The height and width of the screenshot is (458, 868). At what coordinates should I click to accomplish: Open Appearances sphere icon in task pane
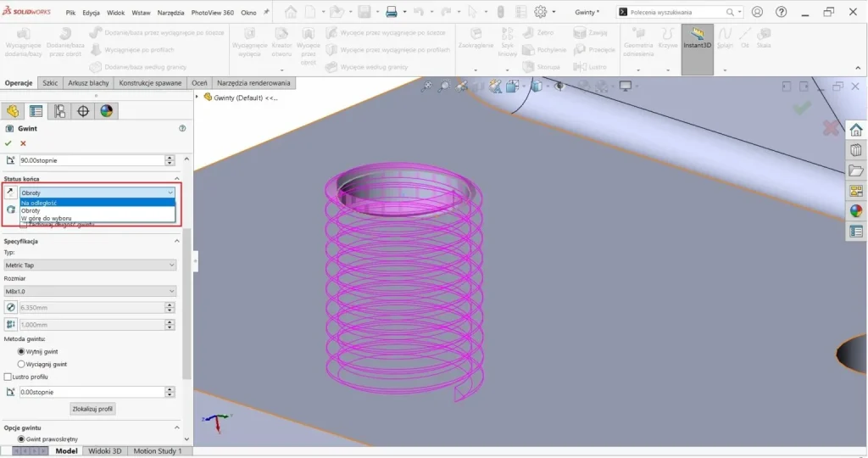click(x=856, y=211)
